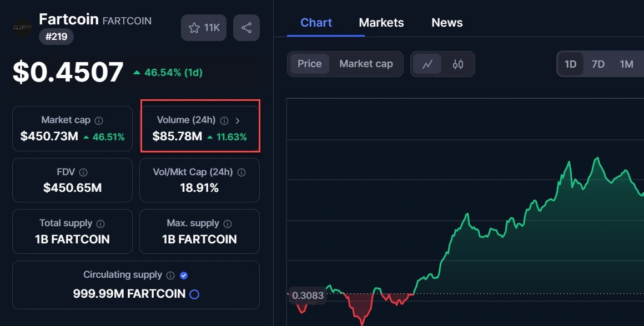
Task: Click FDV info icon
Action: coord(83,172)
